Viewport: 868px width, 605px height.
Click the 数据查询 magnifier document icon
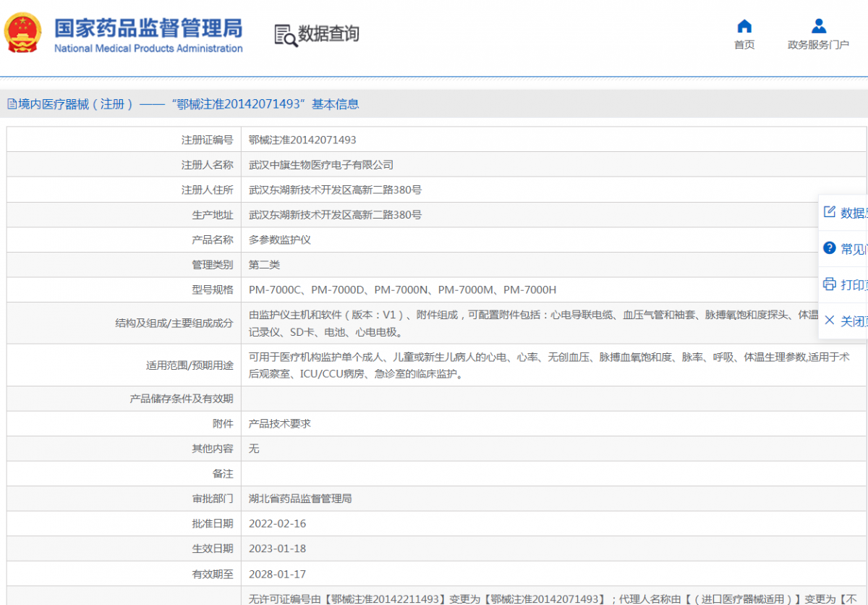(x=286, y=35)
